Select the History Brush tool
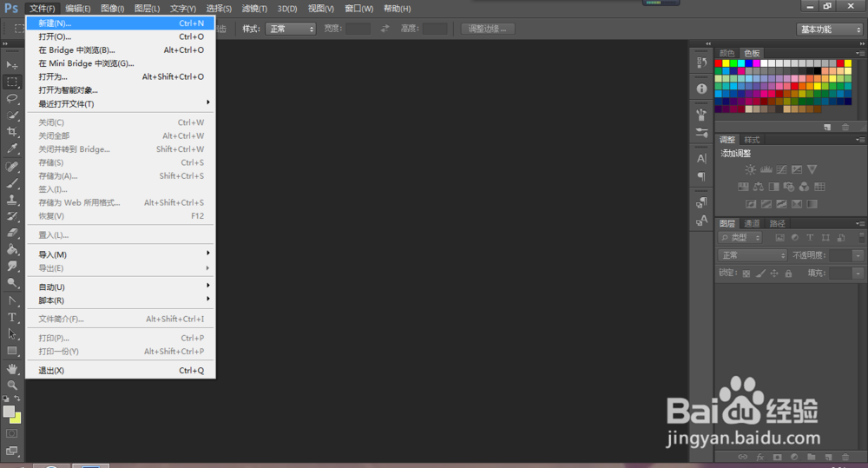868x468 pixels. pyautogui.click(x=11, y=216)
